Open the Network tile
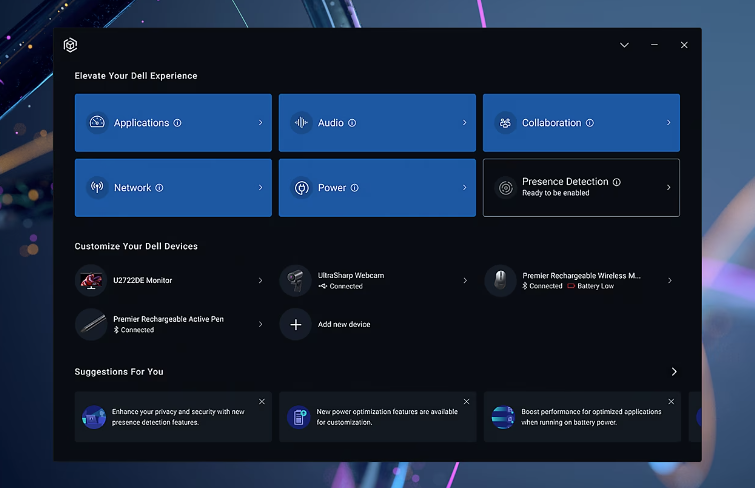This screenshot has height=488, width=755. click(x=173, y=188)
